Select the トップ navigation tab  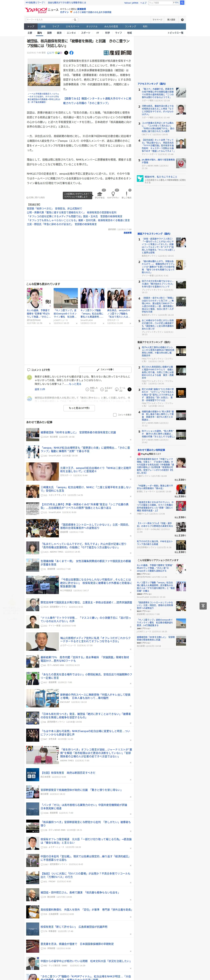tap(31, 27)
